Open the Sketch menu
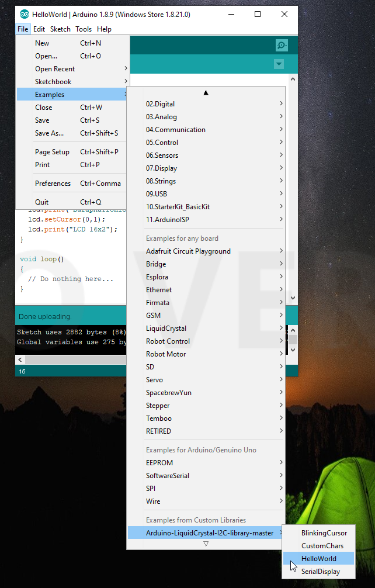The image size is (375, 588). click(60, 29)
